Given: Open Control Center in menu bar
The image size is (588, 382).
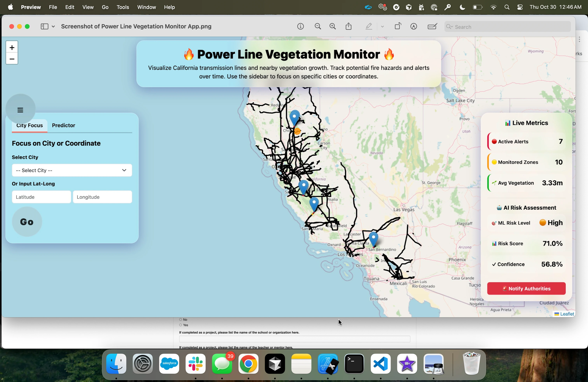Looking at the screenshot, I should [520, 7].
